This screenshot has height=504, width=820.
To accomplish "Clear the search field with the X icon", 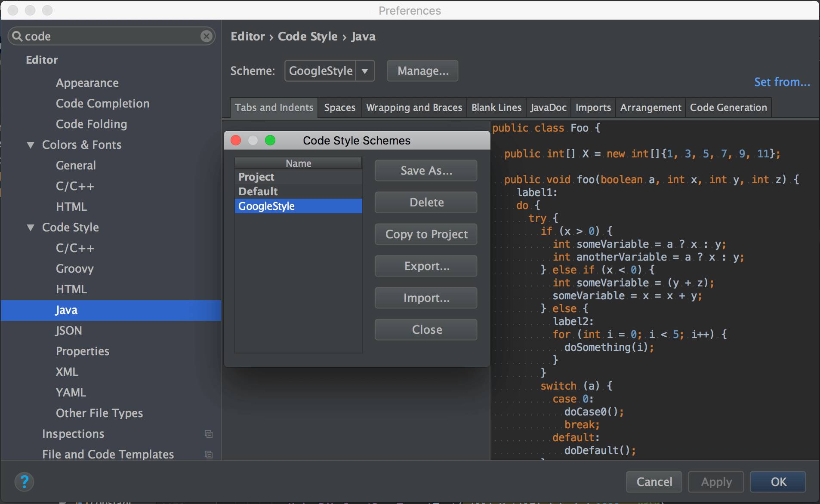I will 207,36.
